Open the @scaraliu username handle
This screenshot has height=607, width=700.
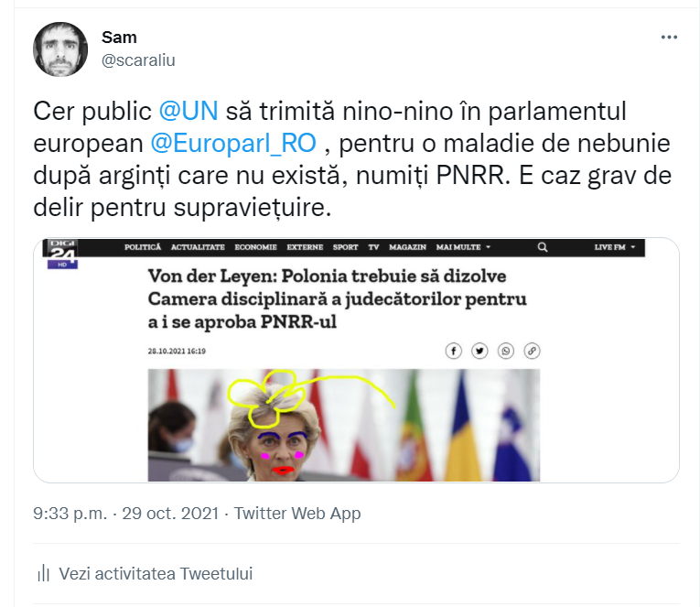point(138,60)
